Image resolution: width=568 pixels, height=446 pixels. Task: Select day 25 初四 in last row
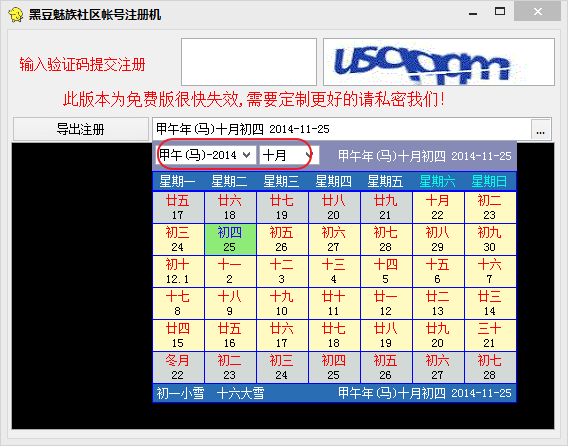click(334, 367)
